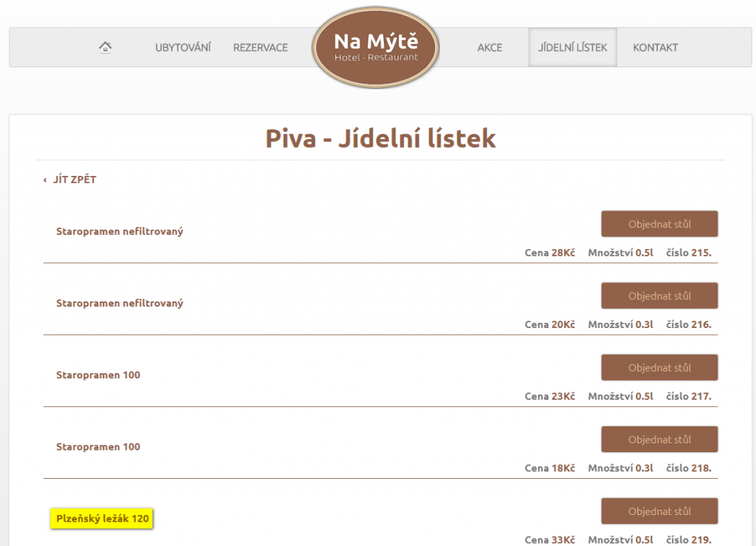Click Množství 0.5l in row 215
756x546 pixels.
pyautogui.click(x=620, y=253)
